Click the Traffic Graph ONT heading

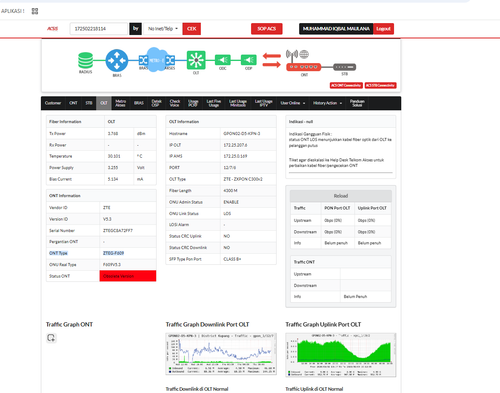coord(69,324)
